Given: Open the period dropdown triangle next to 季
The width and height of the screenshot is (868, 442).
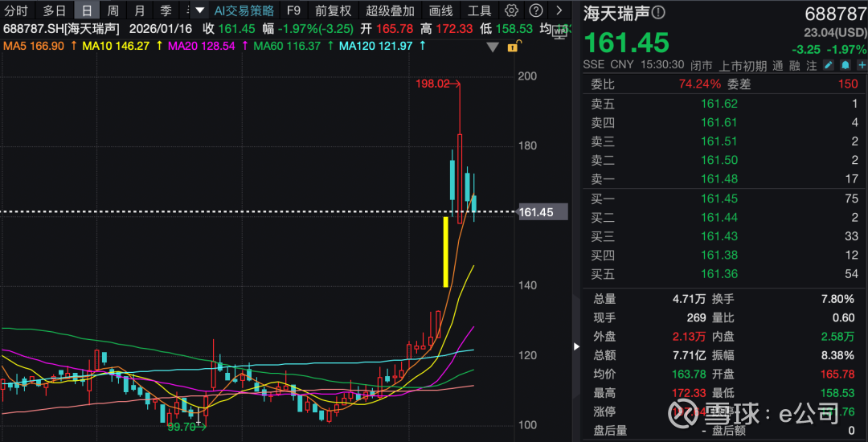Looking at the screenshot, I should (x=200, y=10).
